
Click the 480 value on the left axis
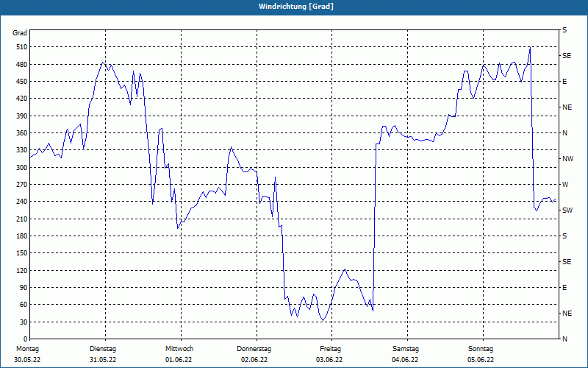(22, 65)
